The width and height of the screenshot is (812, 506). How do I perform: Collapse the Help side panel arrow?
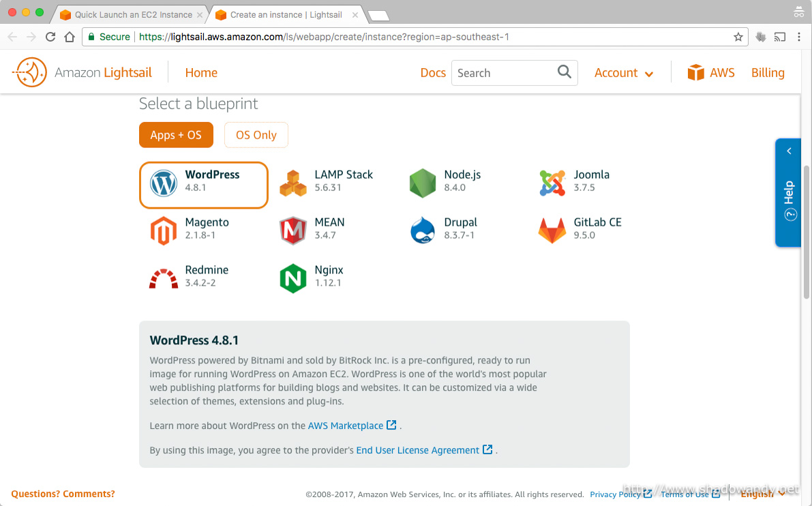click(789, 151)
